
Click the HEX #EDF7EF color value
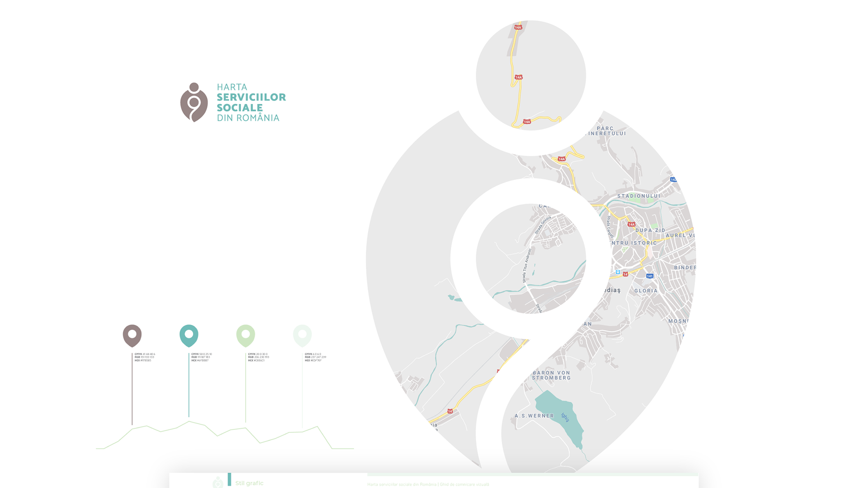313,361
